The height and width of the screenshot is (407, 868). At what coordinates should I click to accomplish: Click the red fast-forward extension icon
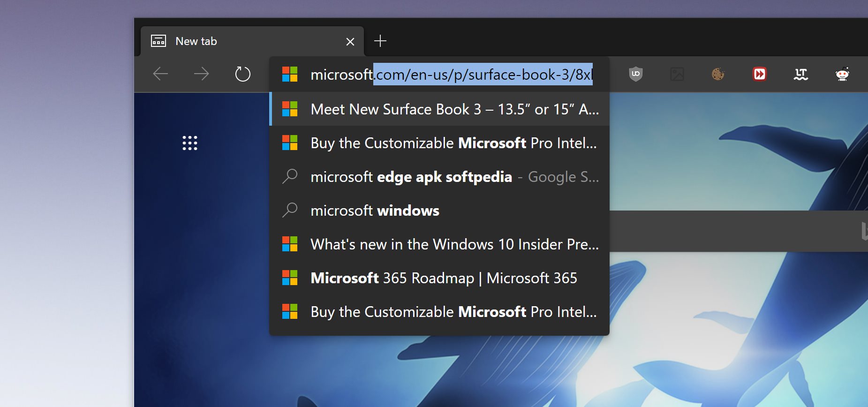(x=760, y=74)
